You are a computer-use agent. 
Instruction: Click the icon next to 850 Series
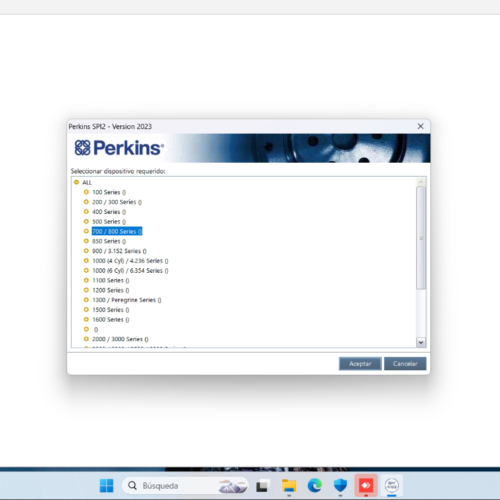(86, 241)
